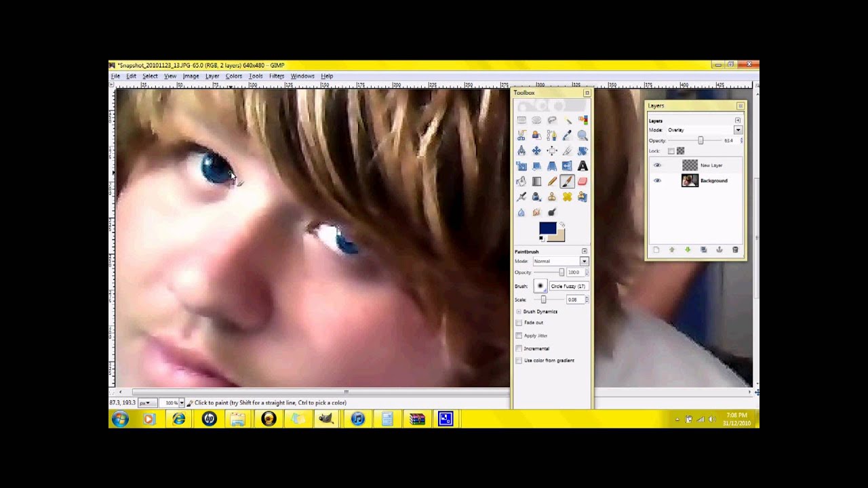Select the Eraser tool
The width and height of the screenshot is (868, 488).
(x=583, y=182)
